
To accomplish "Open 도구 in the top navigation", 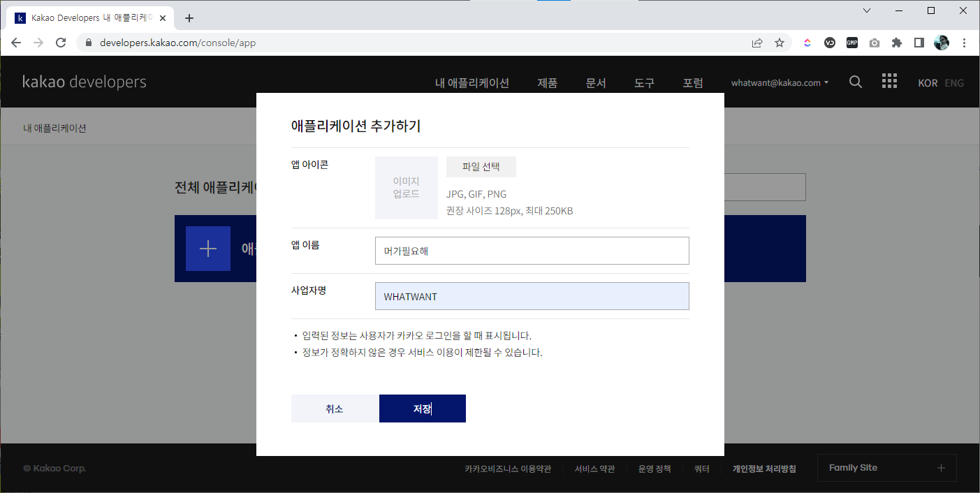I will [x=645, y=82].
